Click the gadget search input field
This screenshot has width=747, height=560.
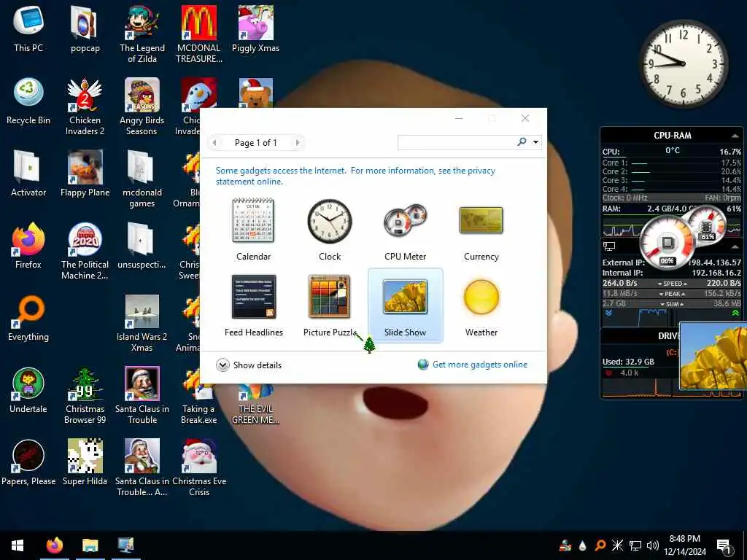pyautogui.click(x=457, y=142)
